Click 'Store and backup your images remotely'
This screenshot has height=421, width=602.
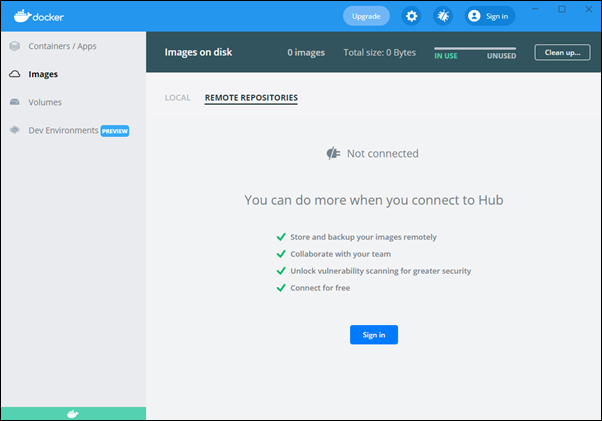click(x=363, y=237)
